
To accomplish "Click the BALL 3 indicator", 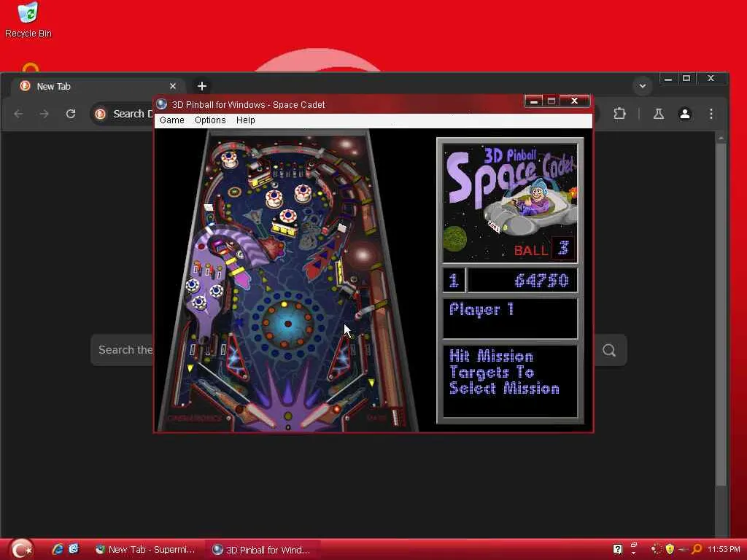I will coord(544,249).
